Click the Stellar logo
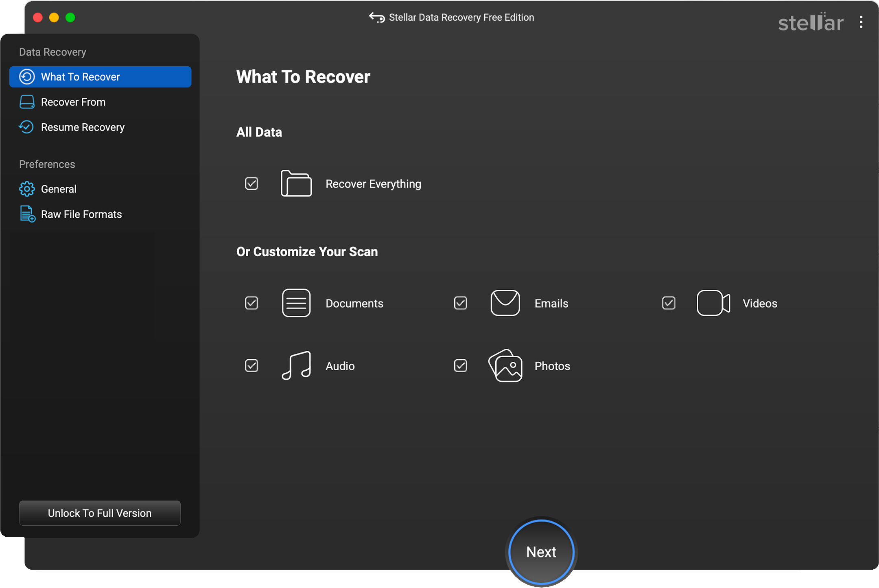This screenshot has height=588, width=879. coord(810,22)
